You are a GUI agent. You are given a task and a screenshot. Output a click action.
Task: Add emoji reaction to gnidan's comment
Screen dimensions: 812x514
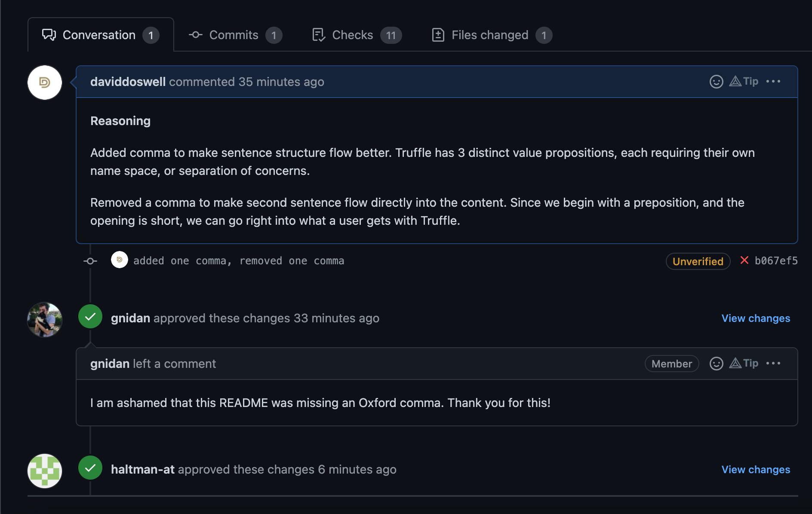point(716,364)
